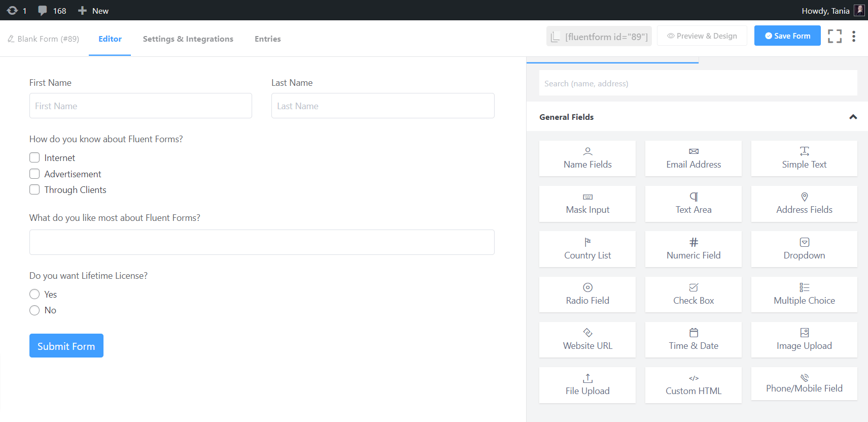
Task: Insert a Simple Text field
Action: 804,158
